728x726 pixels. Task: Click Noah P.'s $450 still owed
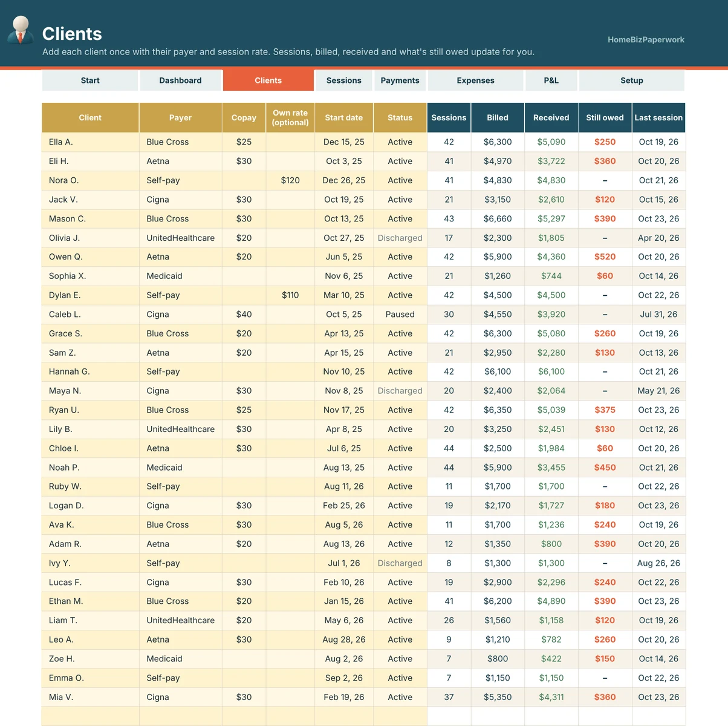(x=605, y=468)
